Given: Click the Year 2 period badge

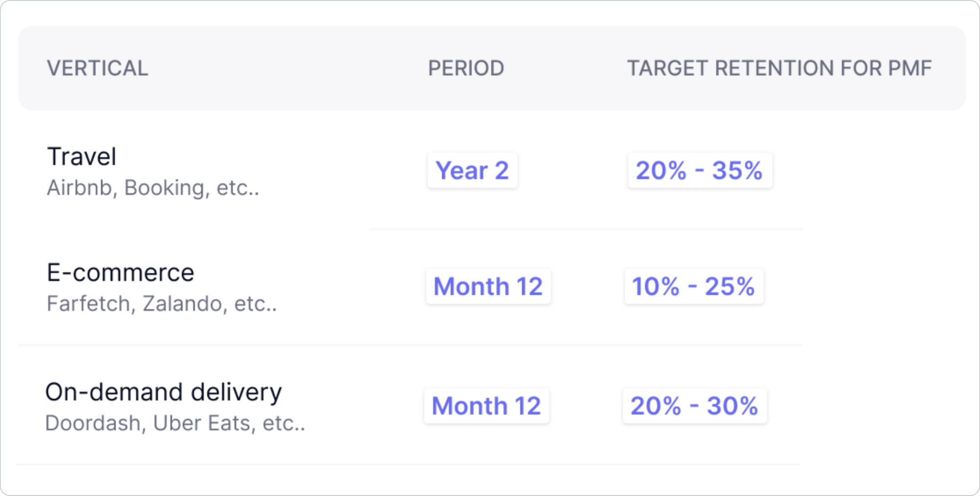Looking at the screenshot, I should (472, 170).
